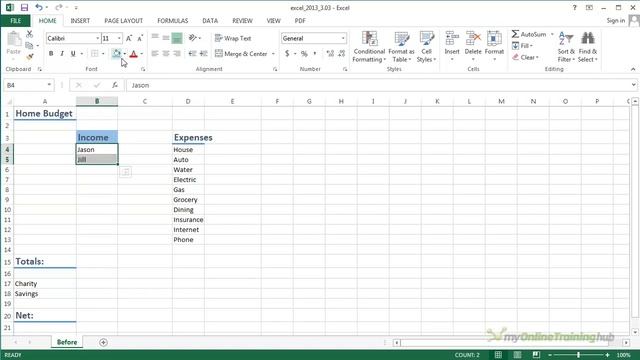Click the AutoSum button

tap(529, 34)
